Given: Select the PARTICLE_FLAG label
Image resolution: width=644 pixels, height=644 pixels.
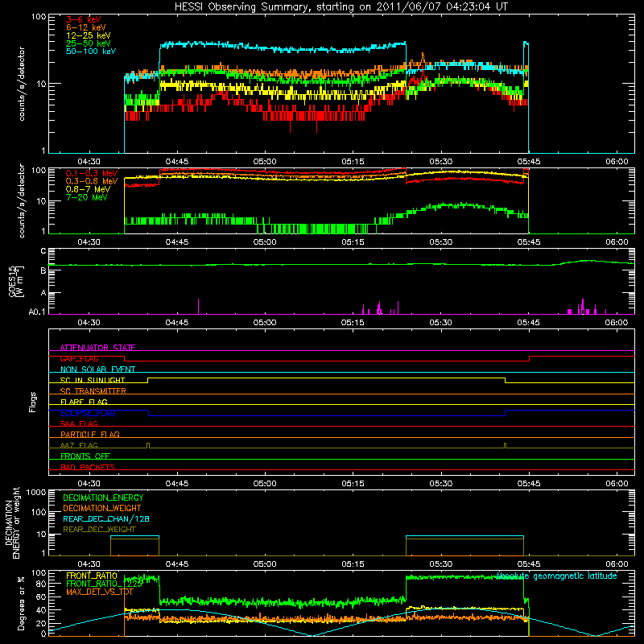Looking at the screenshot, I should point(90,434).
